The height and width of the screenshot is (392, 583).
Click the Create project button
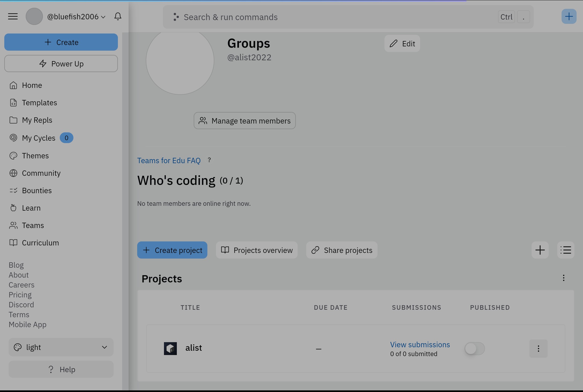(172, 250)
